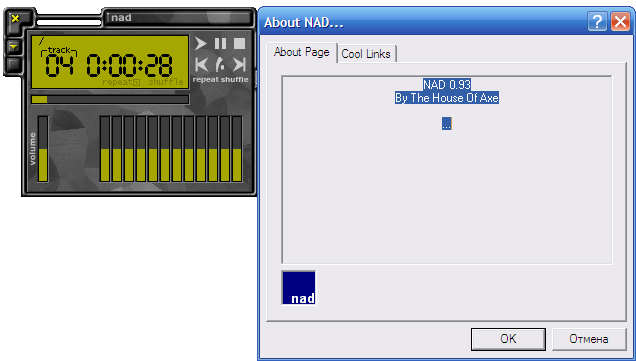
Task: Stop playback using the square button
Action: tap(239, 43)
